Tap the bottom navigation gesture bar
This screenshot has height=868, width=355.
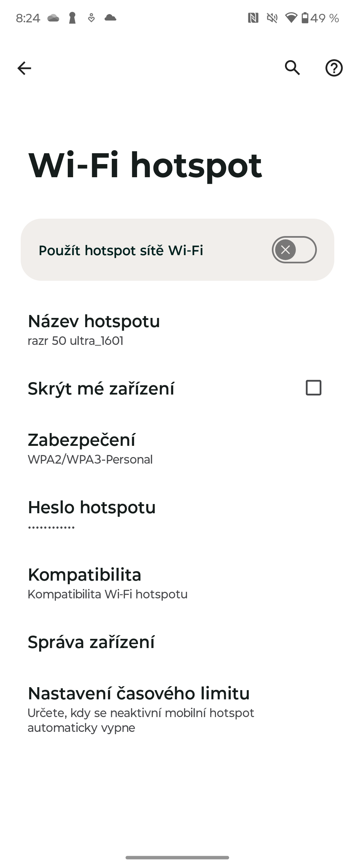(177, 857)
